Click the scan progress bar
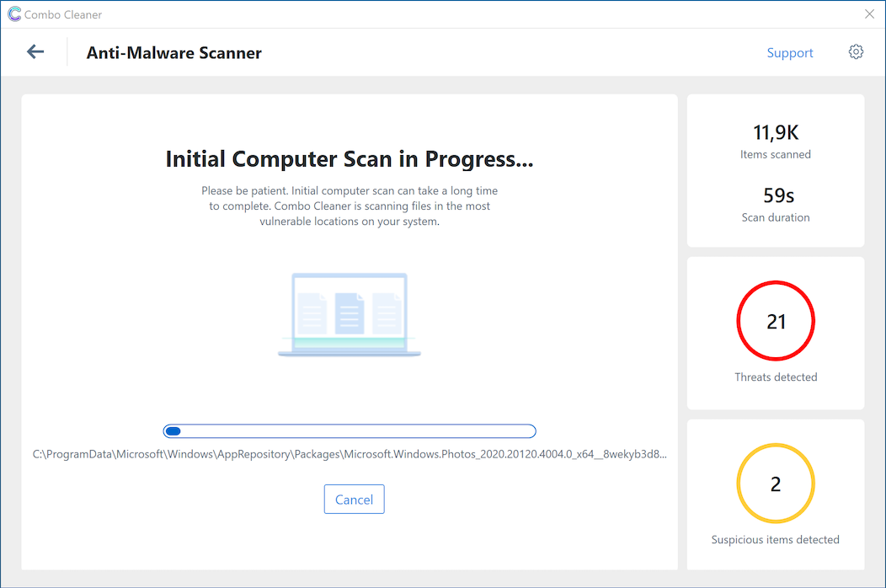886x588 pixels. click(350, 431)
